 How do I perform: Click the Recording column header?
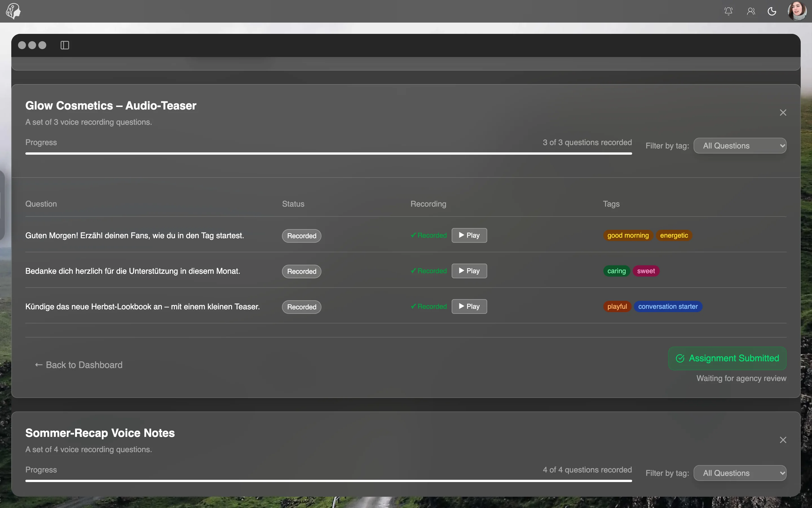tap(429, 204)
